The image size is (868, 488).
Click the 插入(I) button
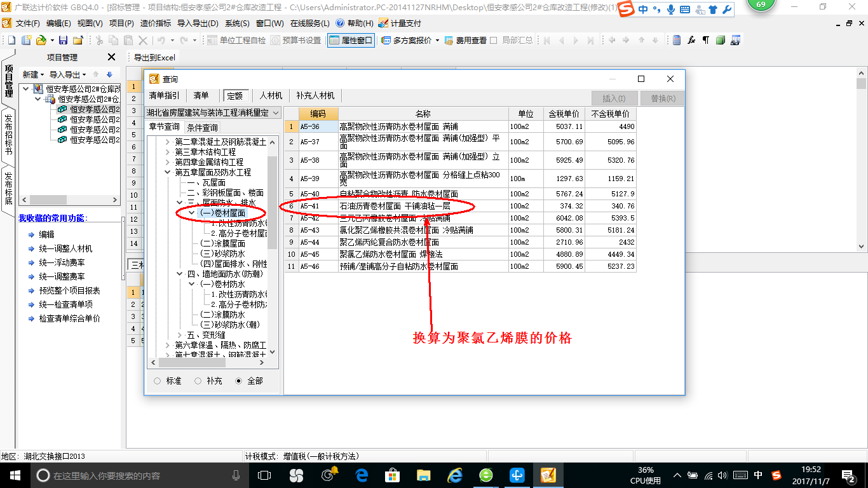pos(614,98)
